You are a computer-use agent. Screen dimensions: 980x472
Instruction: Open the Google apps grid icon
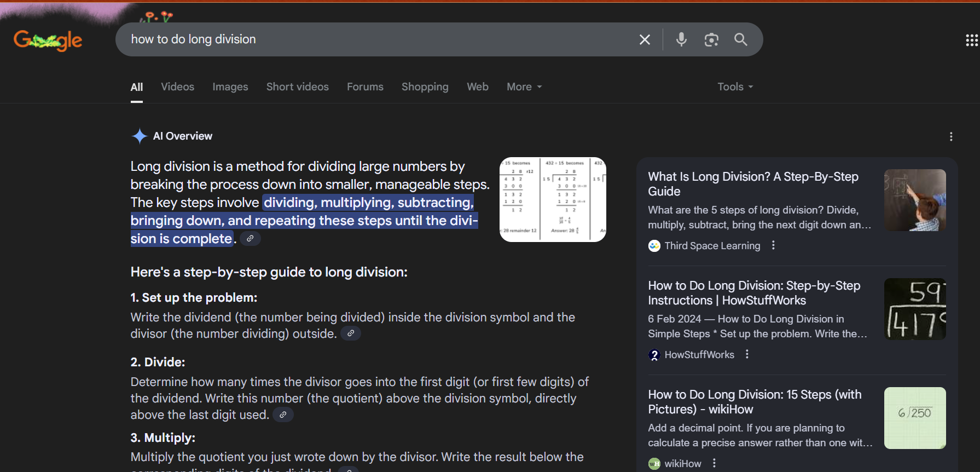tap(971, 40)
